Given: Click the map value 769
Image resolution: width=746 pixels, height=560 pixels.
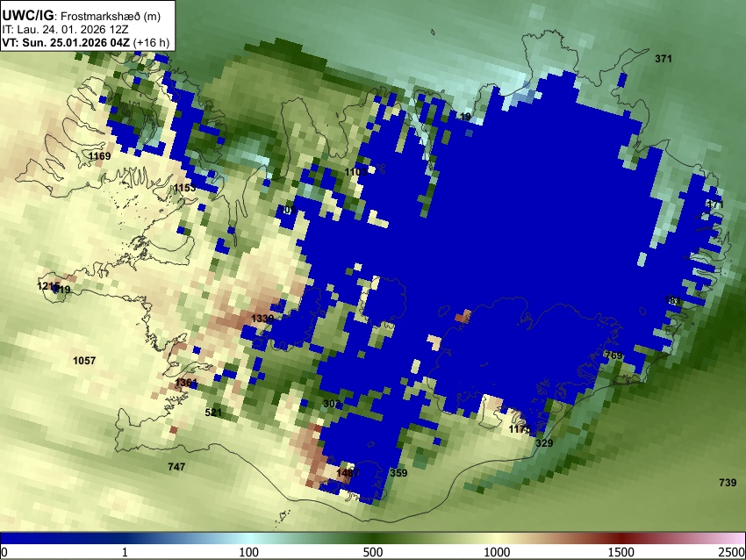Looking at the screenshot, I should click(x=613, y=355).
